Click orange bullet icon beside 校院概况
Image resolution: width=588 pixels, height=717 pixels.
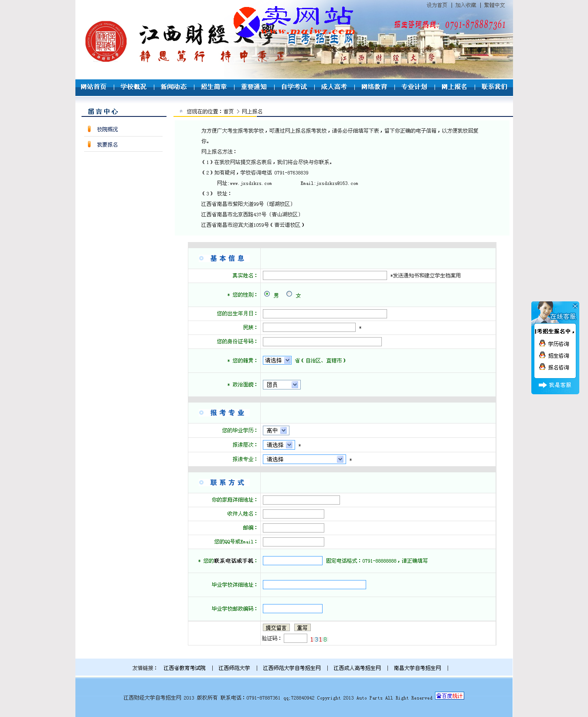click(x=89, y=129)
